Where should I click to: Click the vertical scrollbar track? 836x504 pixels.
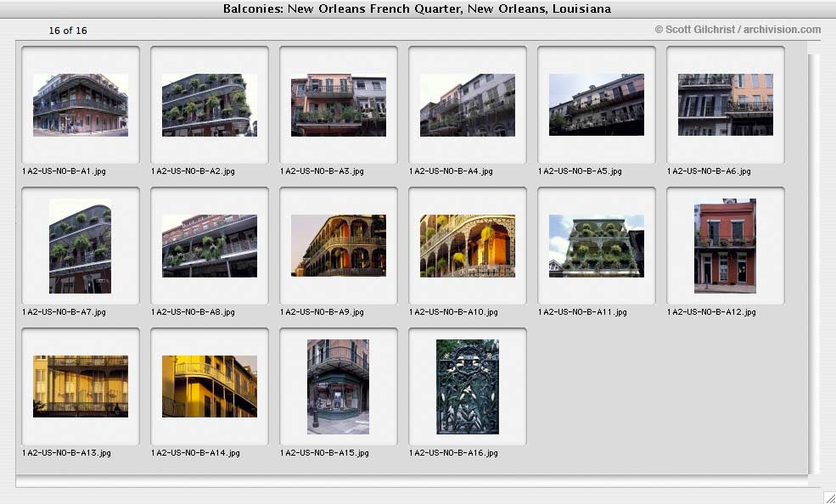tap(814, 264)
